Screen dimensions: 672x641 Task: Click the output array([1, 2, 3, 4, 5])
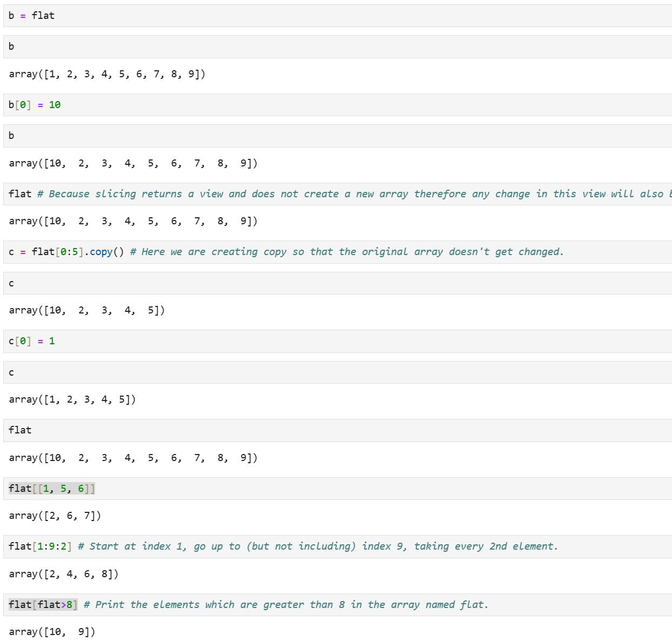point(72,399)
